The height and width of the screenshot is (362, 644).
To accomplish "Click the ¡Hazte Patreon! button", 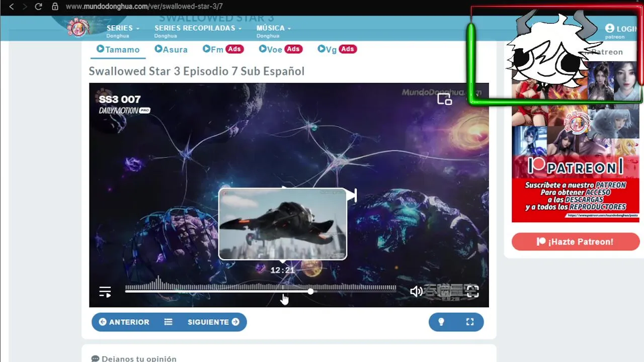I will click(x=576, y=242).
